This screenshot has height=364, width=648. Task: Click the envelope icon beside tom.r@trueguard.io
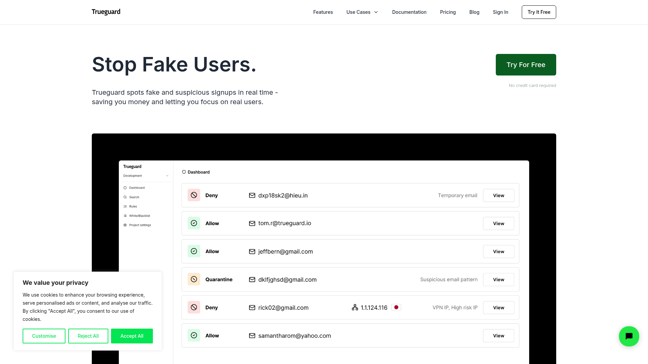click(252, 224)
